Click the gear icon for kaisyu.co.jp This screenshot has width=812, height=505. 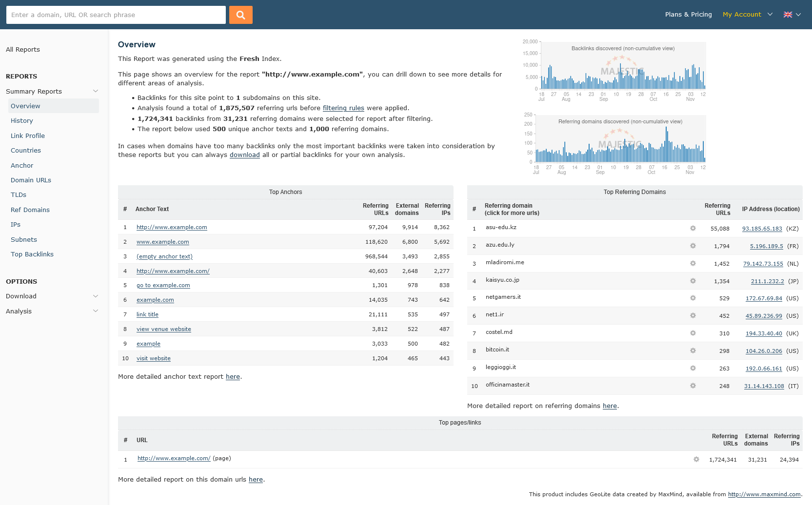click(693, 281)
